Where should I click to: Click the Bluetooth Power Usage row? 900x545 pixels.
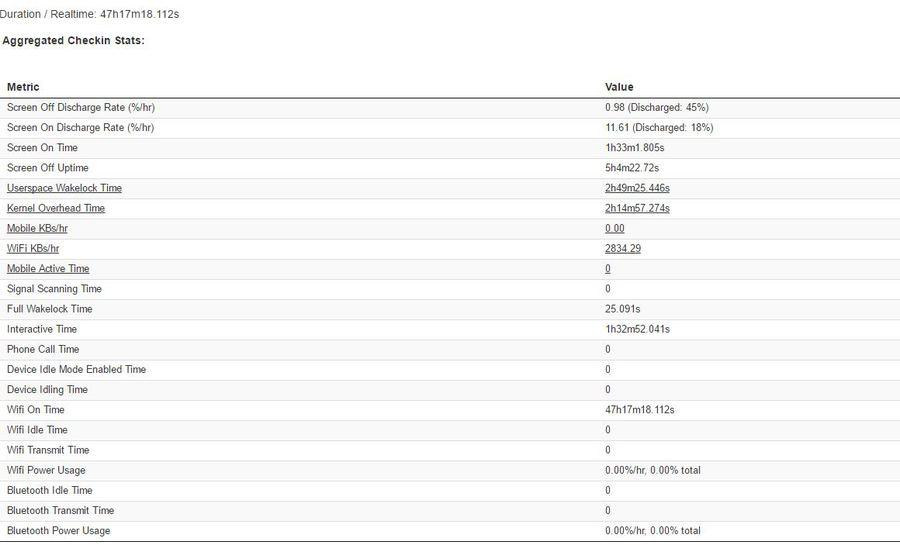pyautogui.click(x=450, y=531)
